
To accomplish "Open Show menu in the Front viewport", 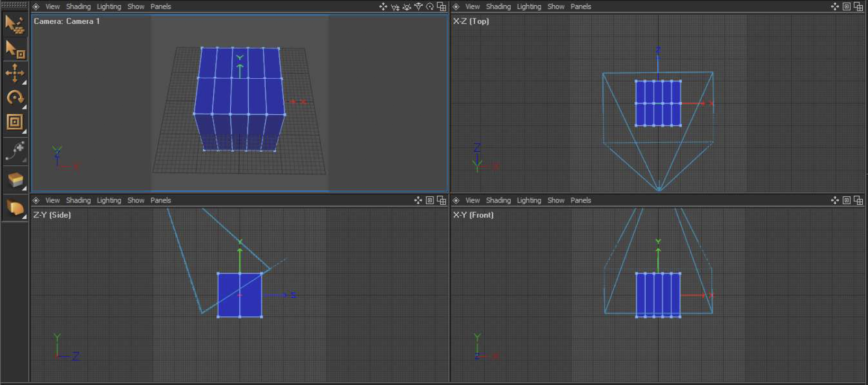I will click(x=556, y=200).
